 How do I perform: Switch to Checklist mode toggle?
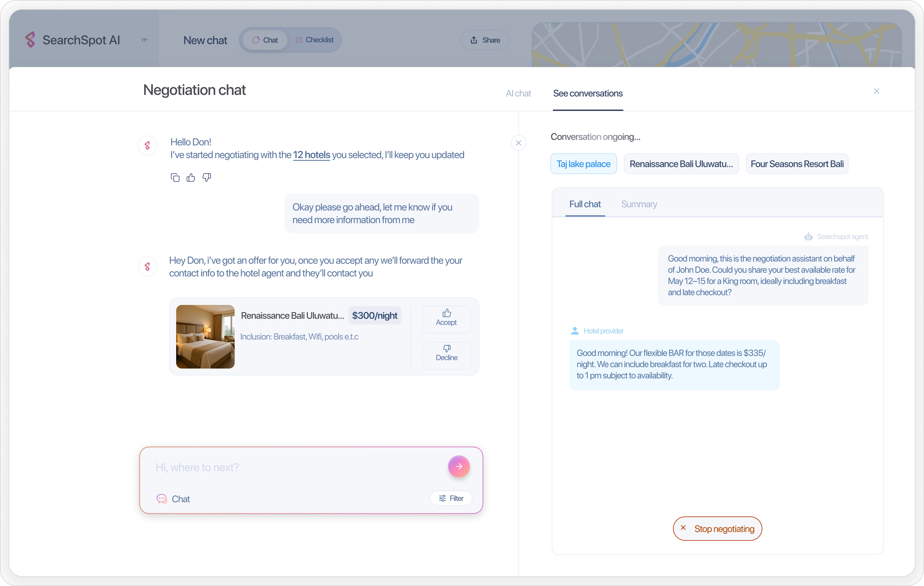[x=314, y=40]
